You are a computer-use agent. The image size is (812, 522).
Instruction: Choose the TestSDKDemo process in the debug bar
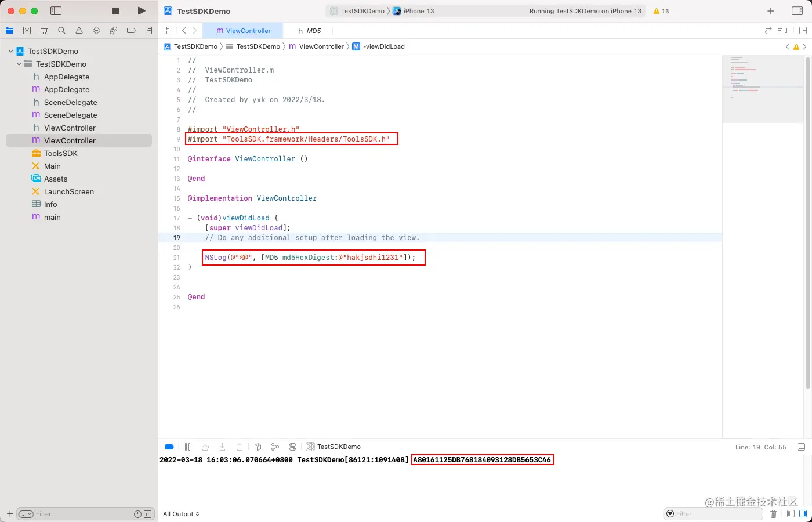tap(333, 447)
